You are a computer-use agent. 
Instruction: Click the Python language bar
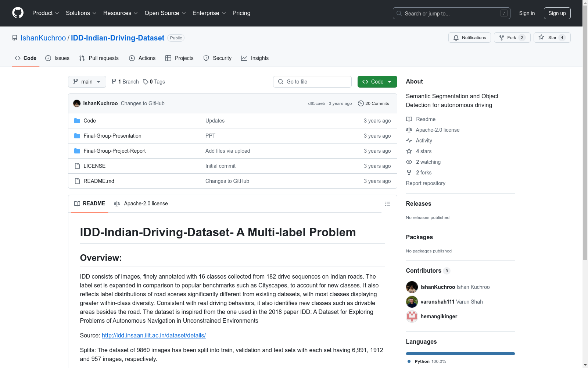pyautogui.click(x=460, y=354)
